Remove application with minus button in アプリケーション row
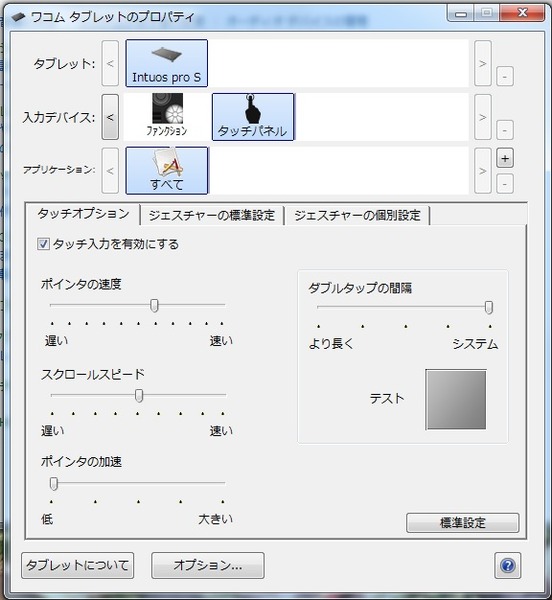Screen dimensions: 552x600 coord(505,184)
